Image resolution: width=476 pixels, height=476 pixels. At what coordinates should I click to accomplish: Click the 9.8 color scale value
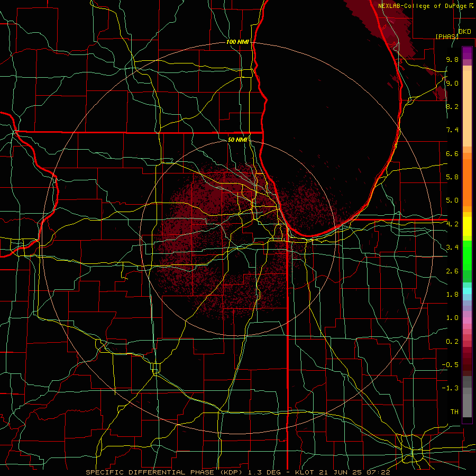click(x=452, y=60)
